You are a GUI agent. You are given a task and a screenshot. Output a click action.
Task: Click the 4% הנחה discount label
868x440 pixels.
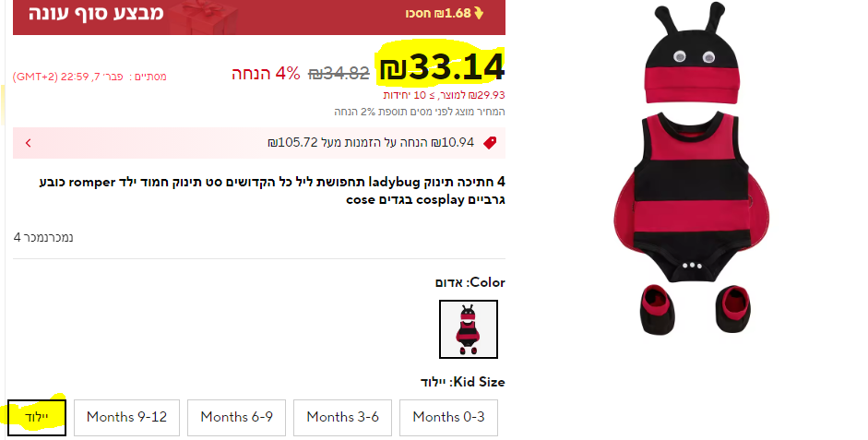tap(266, 73)
